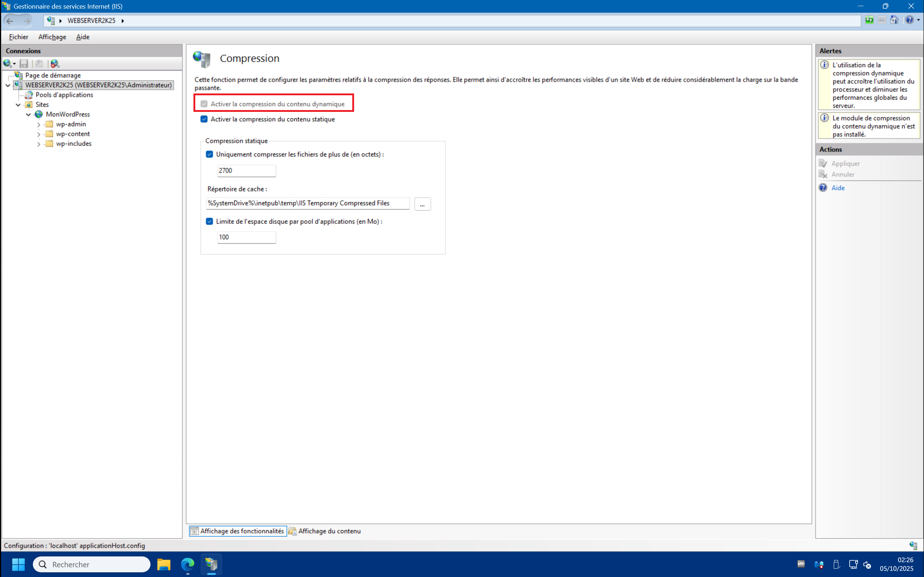
Task: Expand the wp-admin folder node
Action: tap(39, 124)
